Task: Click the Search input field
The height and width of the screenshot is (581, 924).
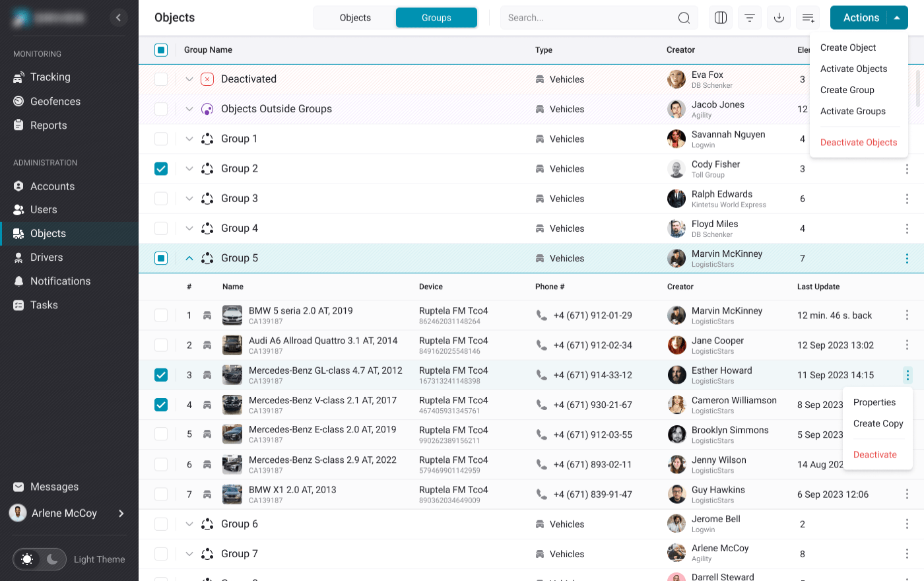Action: click(x=587, y=18)
